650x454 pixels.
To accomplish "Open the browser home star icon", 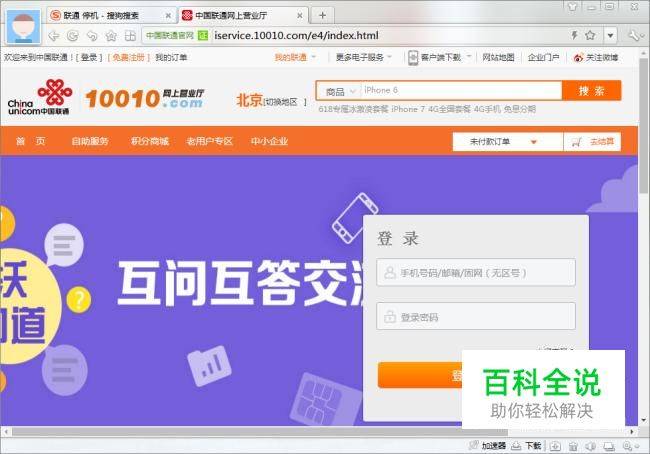I will click(x=111, y=36).
